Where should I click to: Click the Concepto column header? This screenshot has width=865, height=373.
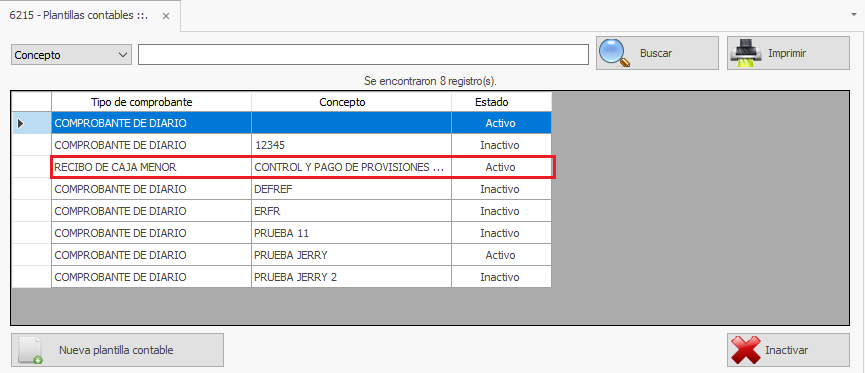[351, 102]
